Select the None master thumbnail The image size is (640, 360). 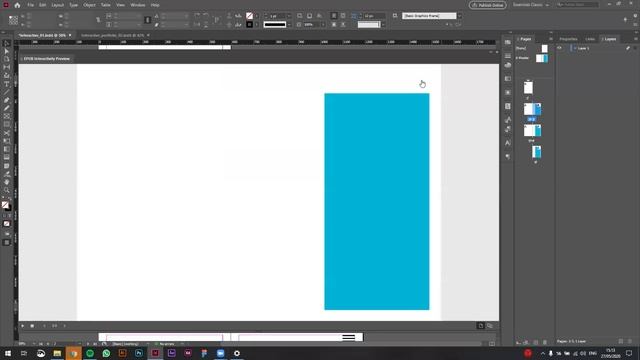click(544, 49)
